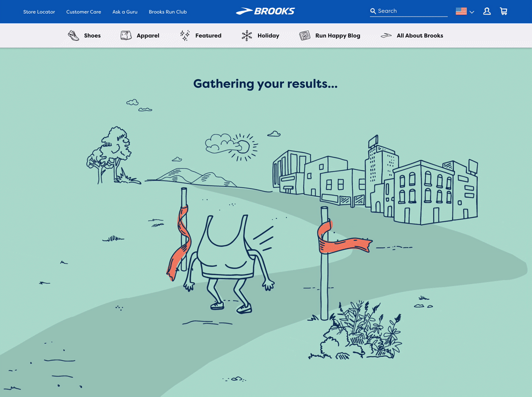
Task: Visit the Brooks Run Club page
Action: pos(167,12)
